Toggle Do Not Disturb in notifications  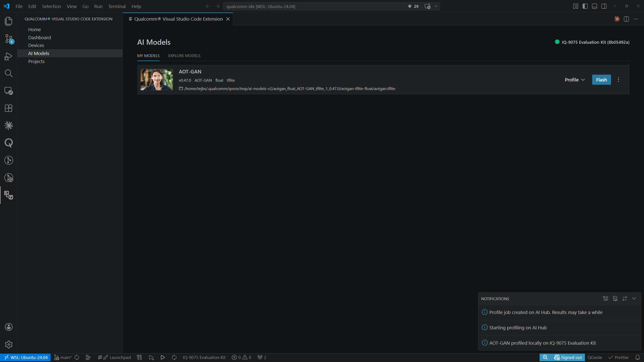(x=615, y=298)
